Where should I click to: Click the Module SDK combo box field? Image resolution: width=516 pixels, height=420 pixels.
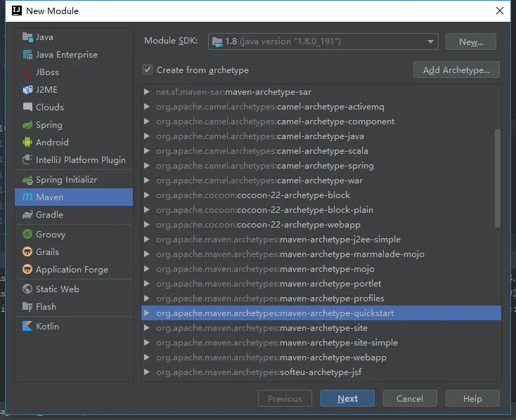[323, 41]
